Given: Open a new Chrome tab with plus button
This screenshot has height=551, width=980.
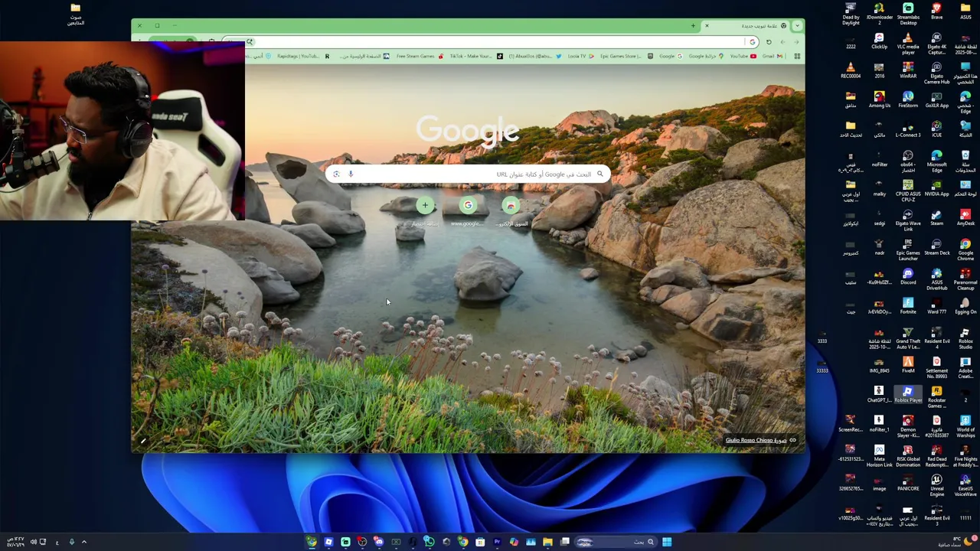Looking at the screenshot, I should 693,26.
